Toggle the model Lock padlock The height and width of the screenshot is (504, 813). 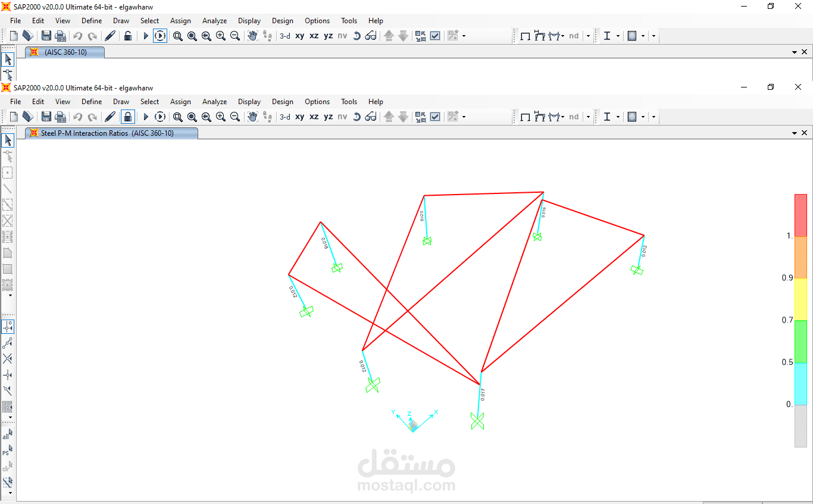click(127, 117)
